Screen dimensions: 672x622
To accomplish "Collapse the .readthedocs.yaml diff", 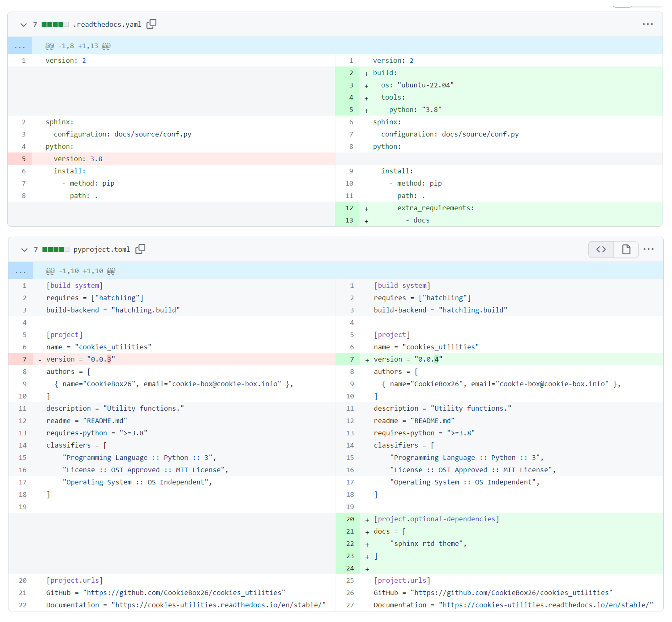I will pyautogui.click(x=24, y=25).
